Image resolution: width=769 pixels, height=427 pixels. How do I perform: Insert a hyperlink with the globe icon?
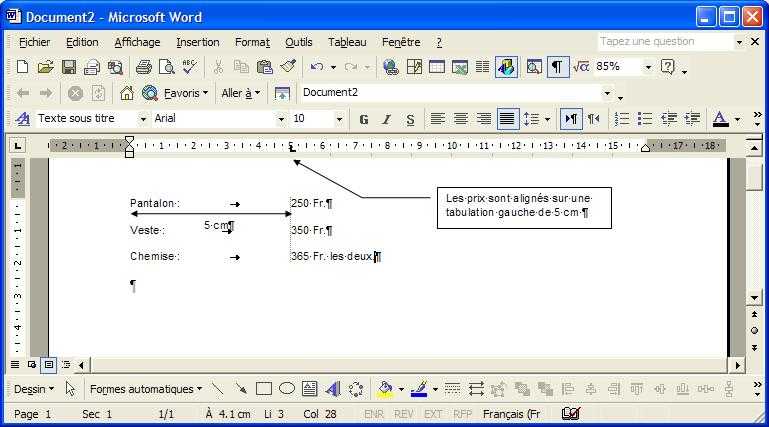(390, 67)
